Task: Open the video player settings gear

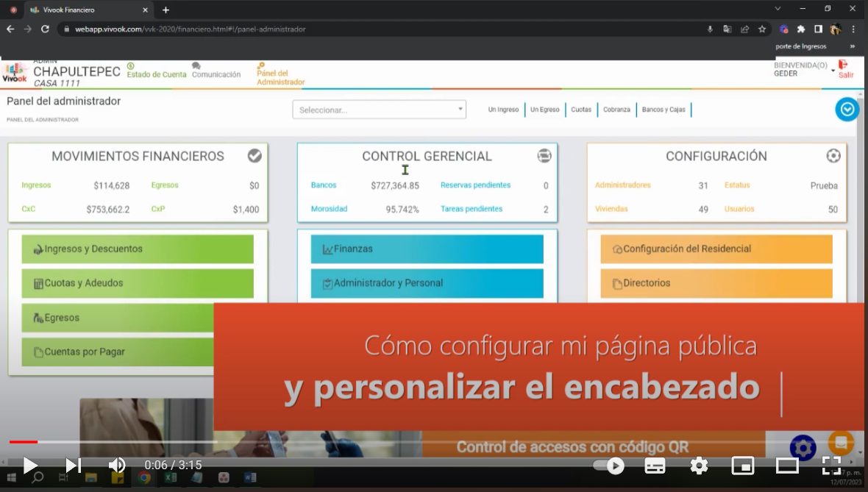Action: pyautogui.click(x=699, y=466)
